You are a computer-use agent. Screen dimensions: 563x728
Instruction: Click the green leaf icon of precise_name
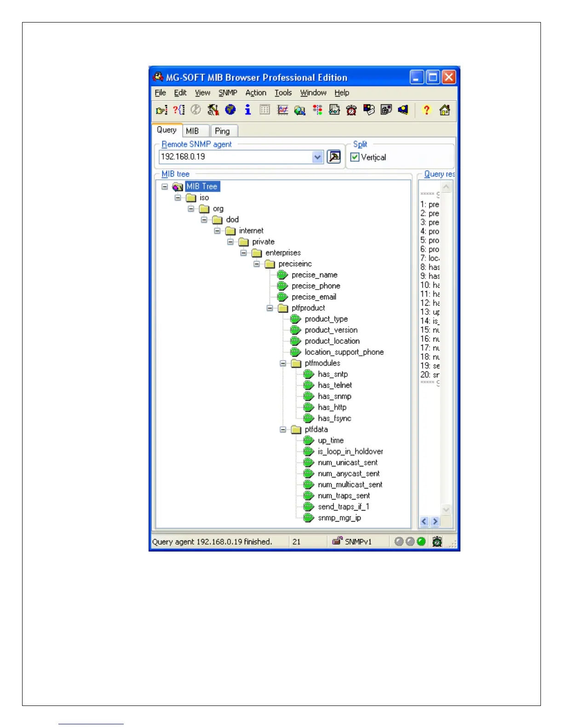pos(282,275)
